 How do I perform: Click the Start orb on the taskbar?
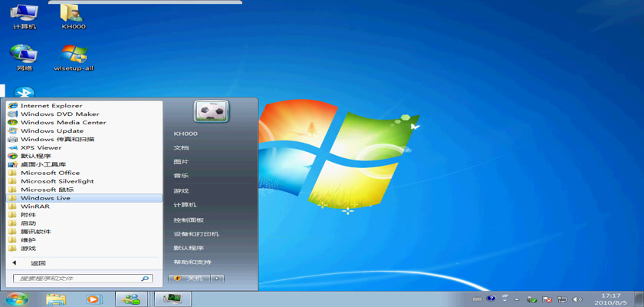pos(17,299)
